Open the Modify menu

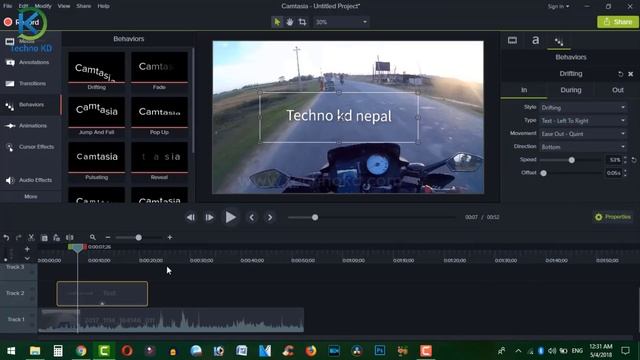[43, 6]
